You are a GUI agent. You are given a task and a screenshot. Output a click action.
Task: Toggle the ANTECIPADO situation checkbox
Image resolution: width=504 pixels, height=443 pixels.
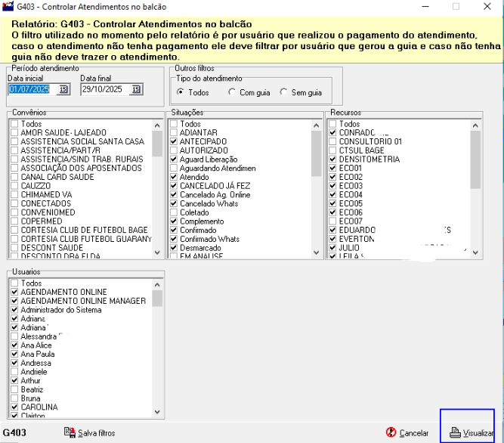[x=175, y=141]
